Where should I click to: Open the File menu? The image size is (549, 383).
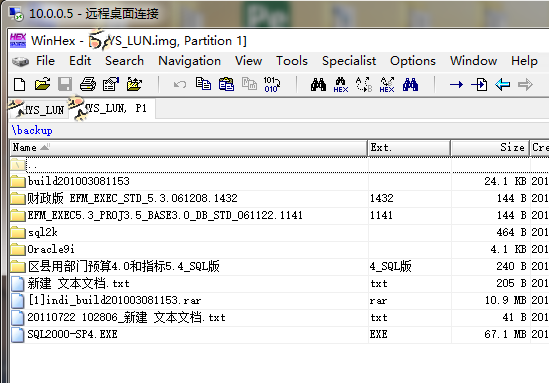click(45, 61)
